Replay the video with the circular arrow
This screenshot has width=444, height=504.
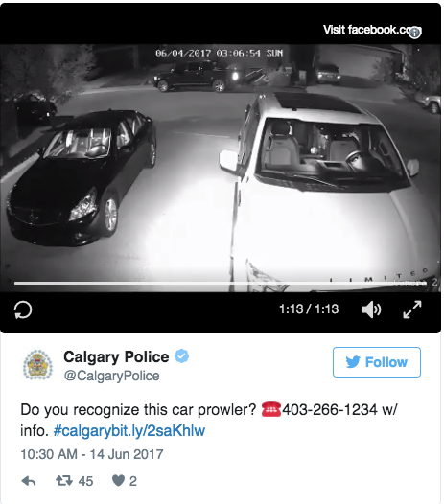[x=23, y=309]
